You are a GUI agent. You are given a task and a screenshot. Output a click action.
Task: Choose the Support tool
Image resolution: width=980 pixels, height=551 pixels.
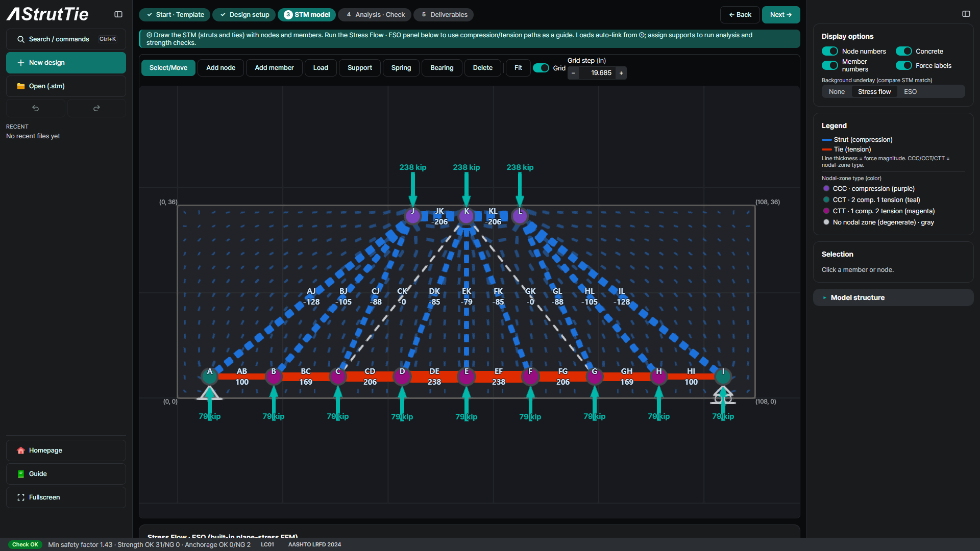point(360,68)
